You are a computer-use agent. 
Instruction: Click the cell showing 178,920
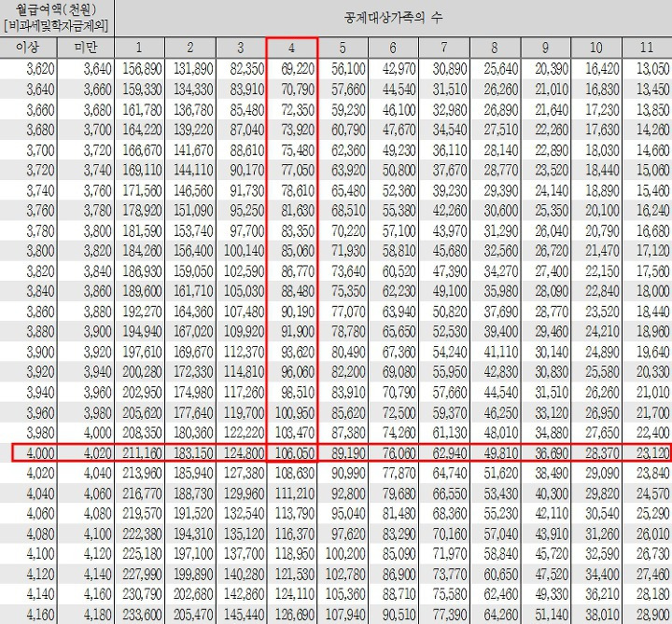(x=140, y=210)
